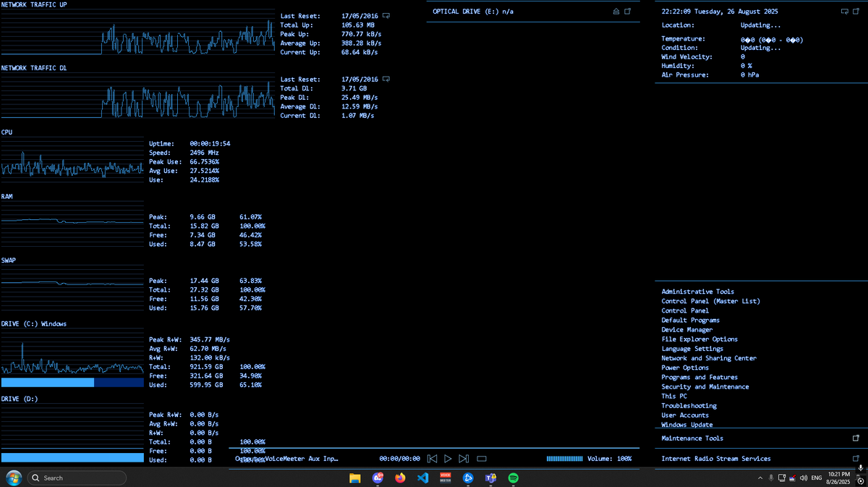Click the DRIVE (D:) label
868x487 pixels.
pyautogui.click(x=20, y=399)
